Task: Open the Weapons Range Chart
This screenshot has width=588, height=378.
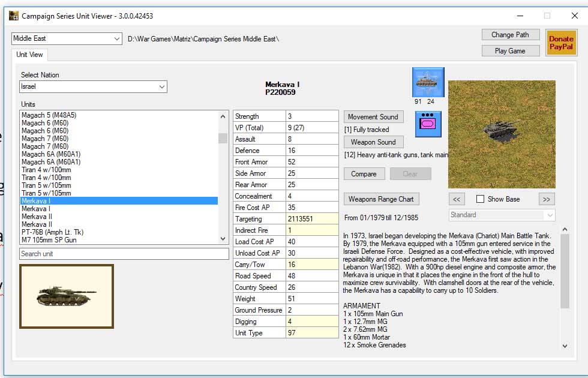Action: point(382,199)
